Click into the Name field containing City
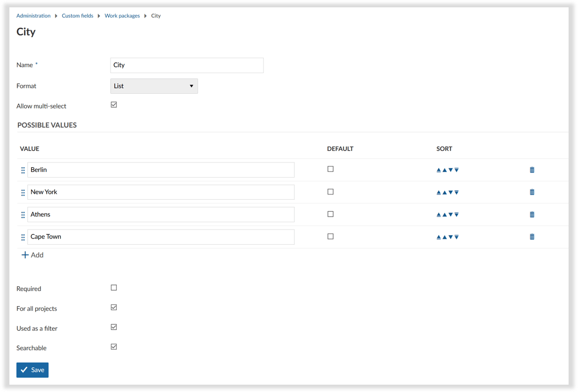Viewport: 578px width, 392px height. [x=187, y=65]
